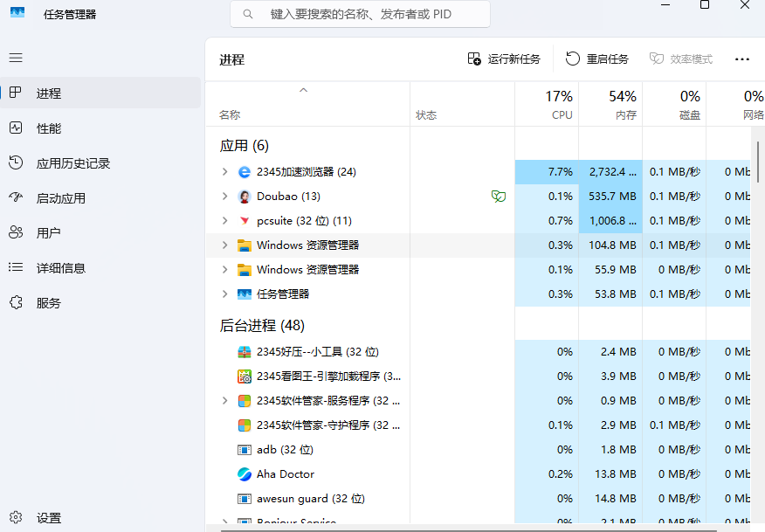The image size is (765, 532).
Task: Click the adb process icon
Action: click(244, 450)
